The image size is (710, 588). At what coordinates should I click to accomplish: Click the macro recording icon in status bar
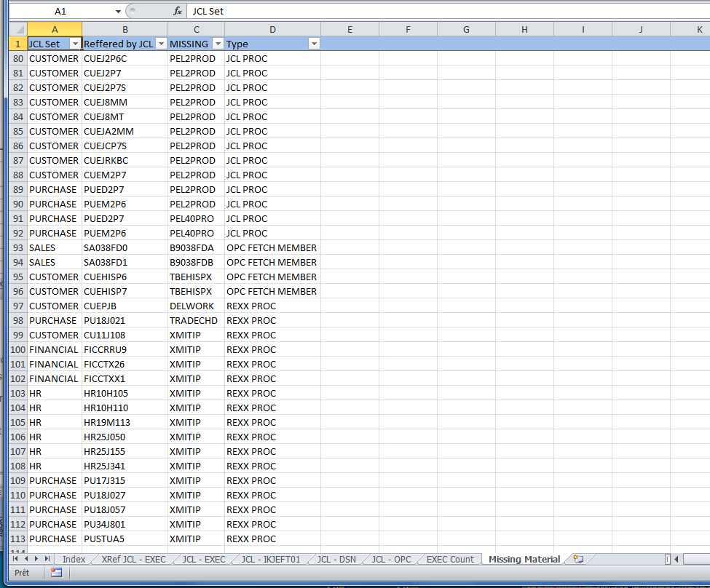(x=56, y=573)
